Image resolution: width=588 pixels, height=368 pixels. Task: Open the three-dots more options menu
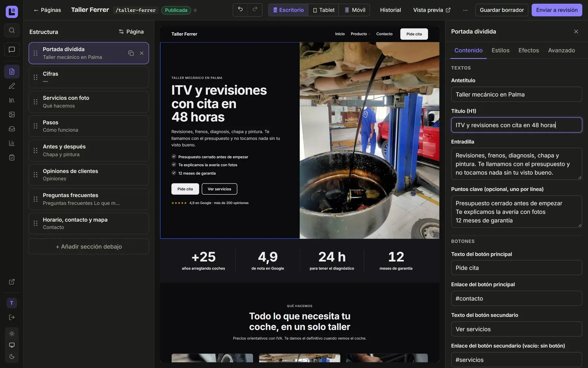(465, 10)
